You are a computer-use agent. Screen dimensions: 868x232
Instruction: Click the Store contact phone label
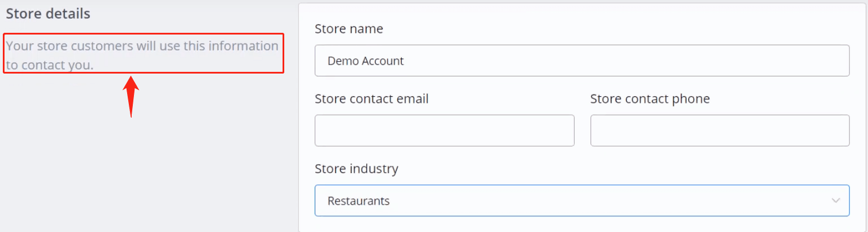[650, 99]
